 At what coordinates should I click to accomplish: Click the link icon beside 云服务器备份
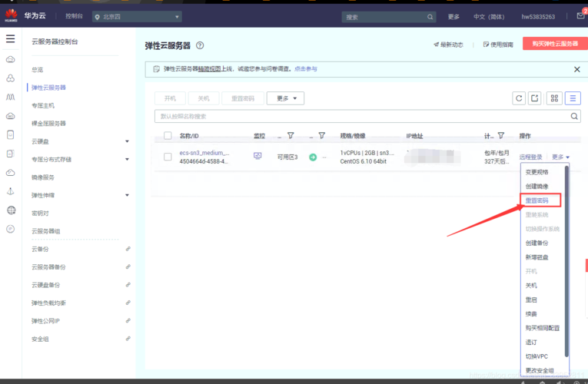128,266
